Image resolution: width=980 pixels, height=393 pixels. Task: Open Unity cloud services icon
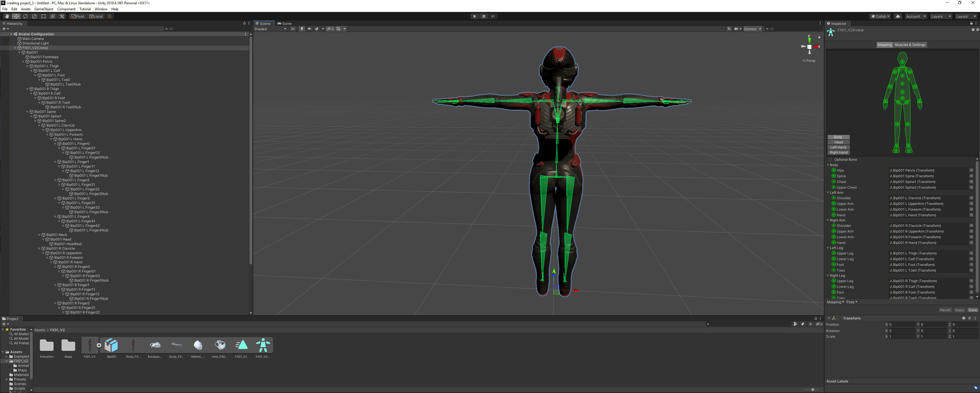tap(898, 16)
